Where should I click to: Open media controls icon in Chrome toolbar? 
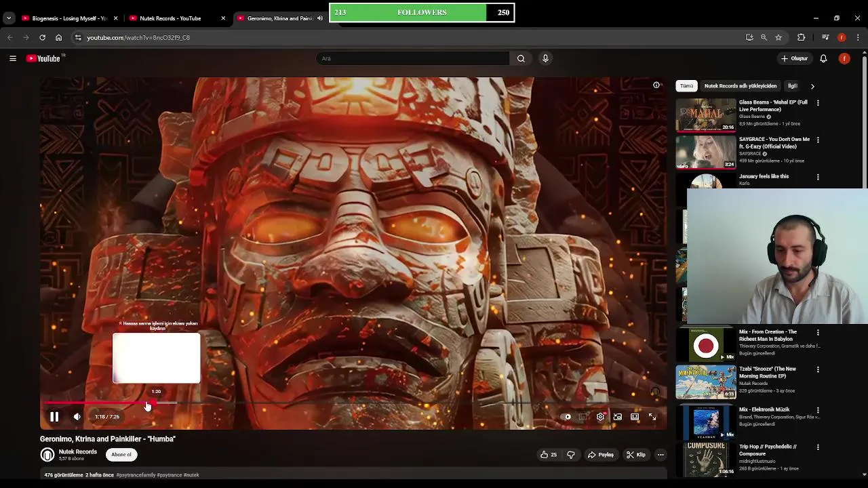[x=825, y=37]
